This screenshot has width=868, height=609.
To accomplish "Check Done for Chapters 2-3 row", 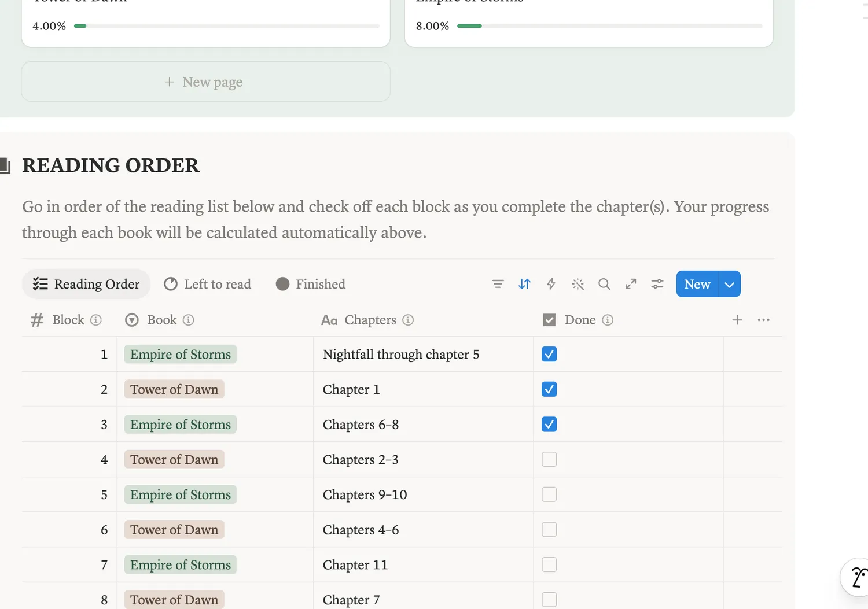I will pos(549,459).
